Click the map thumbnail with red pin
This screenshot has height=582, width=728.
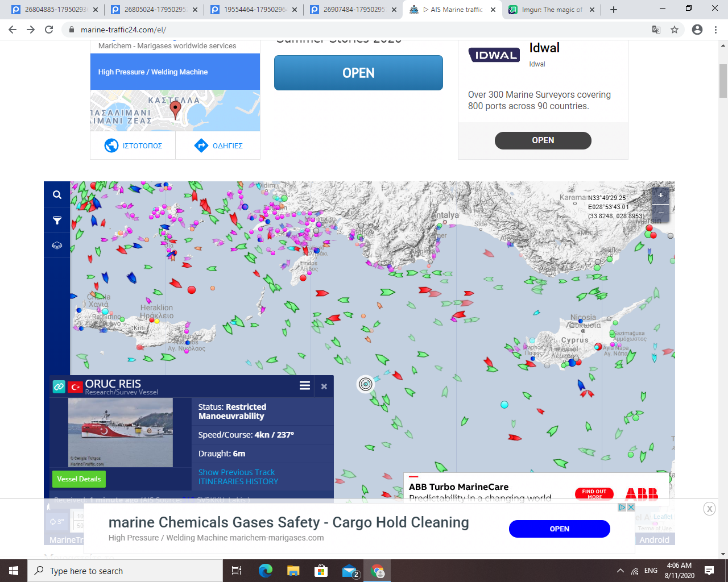pyautogui.click(x=175, y=110)
